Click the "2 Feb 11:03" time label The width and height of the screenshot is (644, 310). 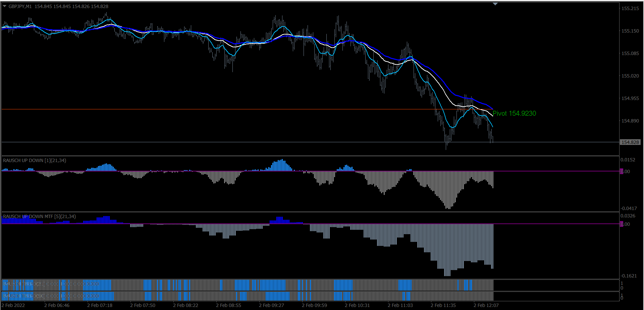[400, 305]
